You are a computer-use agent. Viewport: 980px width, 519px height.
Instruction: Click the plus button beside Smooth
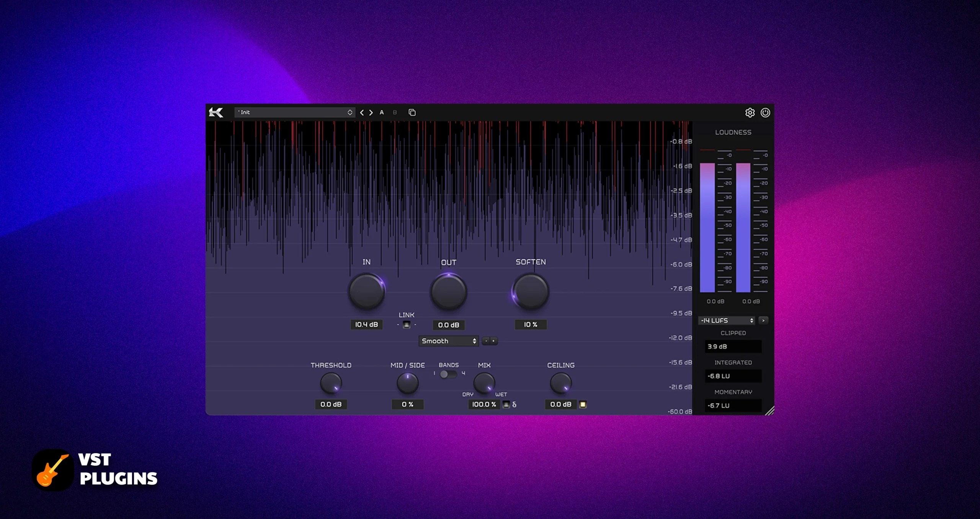pos(494,341)
